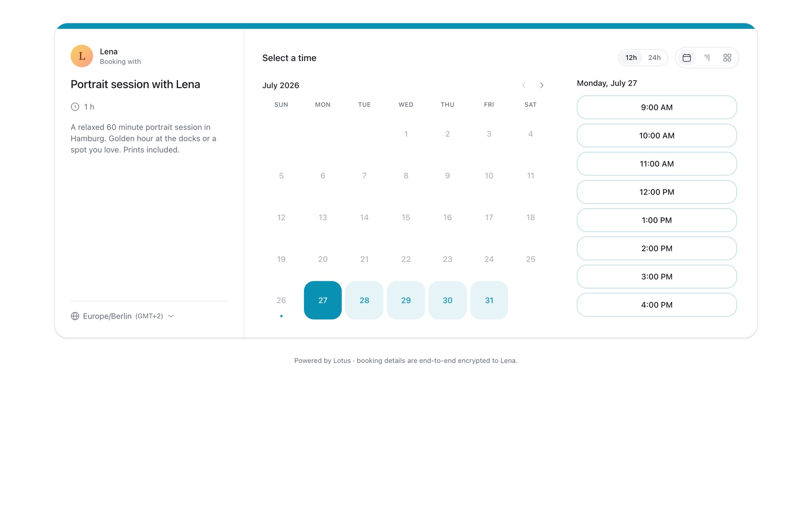The height and width of the screenshot is (508, 812).
Task: Go to previous month arrow
Action: (x=524, y=85)
